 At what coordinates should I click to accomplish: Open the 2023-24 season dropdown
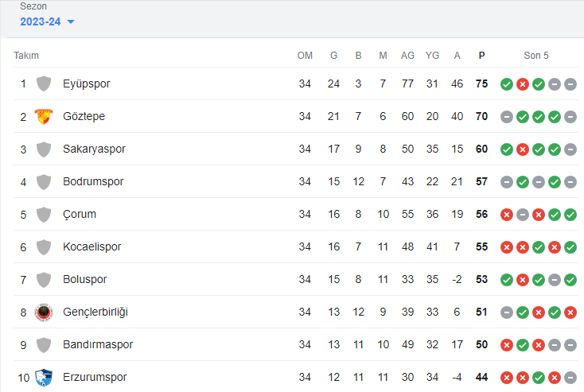click(47, 21)
